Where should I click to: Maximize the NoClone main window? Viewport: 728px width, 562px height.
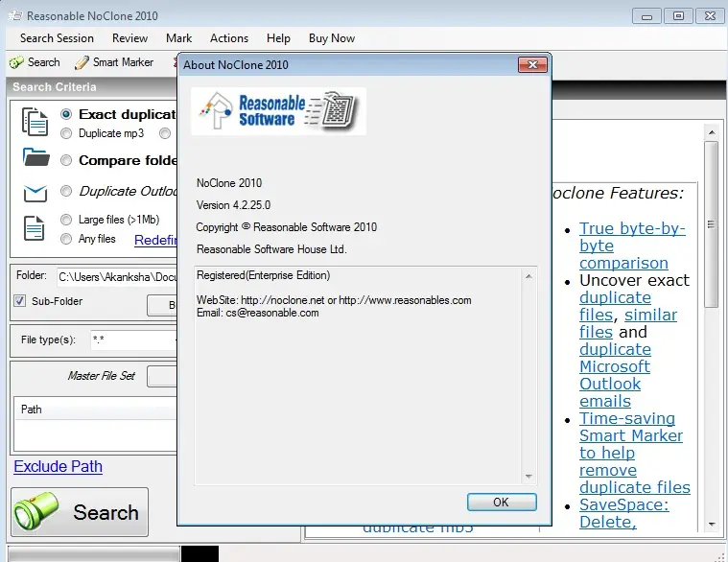tap(678, 16)
